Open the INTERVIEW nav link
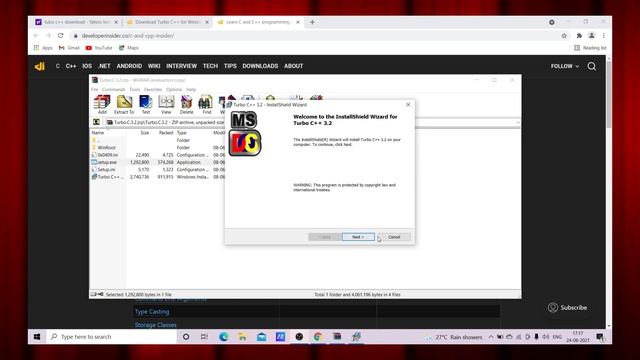This screenshot has height=360, width=640. coord(181,66)
